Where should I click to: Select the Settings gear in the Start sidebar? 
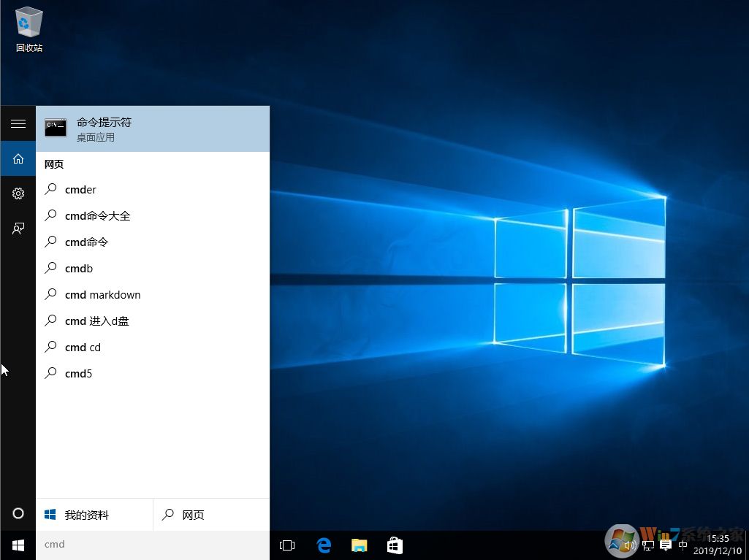coord(18,193)
